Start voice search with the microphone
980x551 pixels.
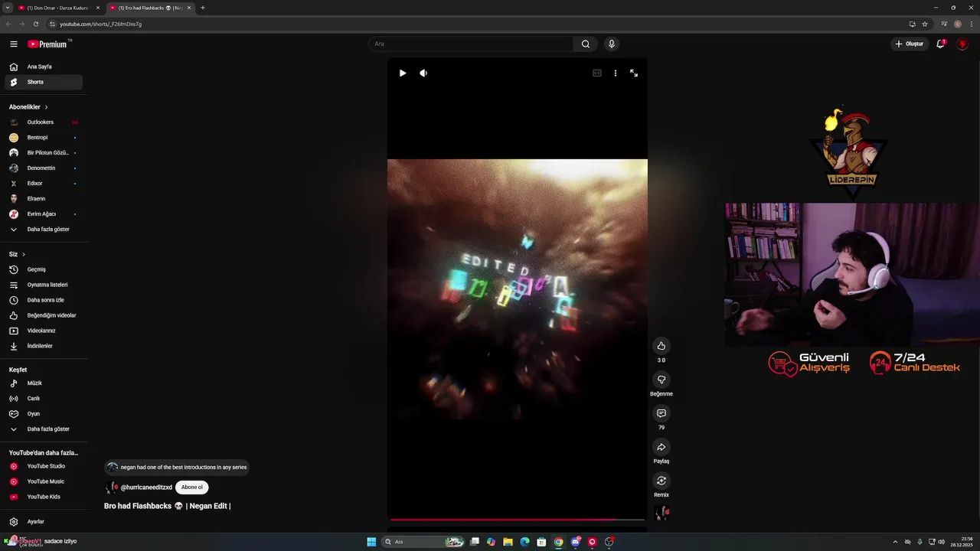pos(611,44)
